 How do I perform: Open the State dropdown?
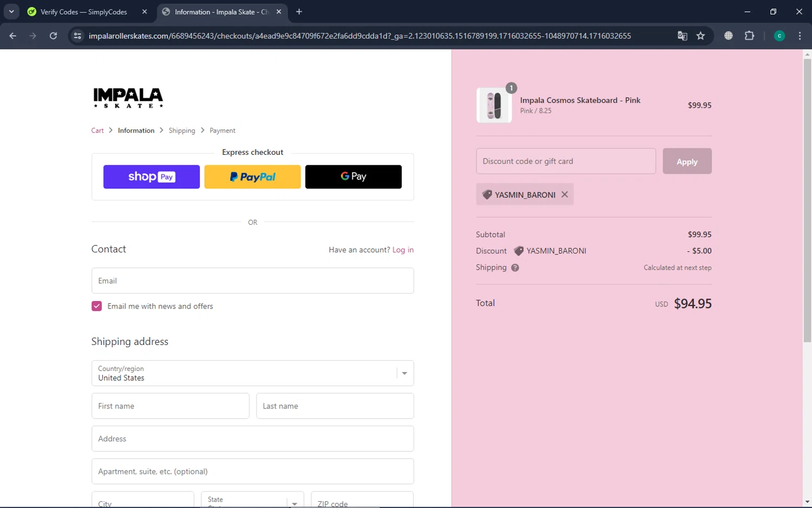tap(252, 500)
